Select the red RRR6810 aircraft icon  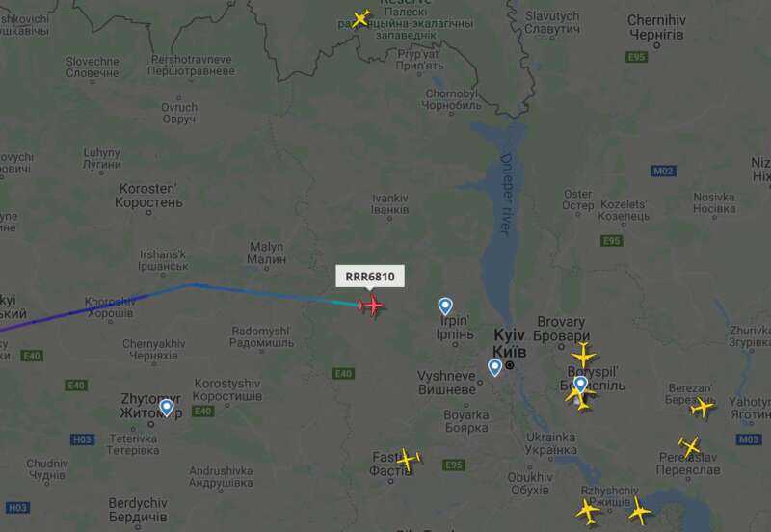click(372, 306)
